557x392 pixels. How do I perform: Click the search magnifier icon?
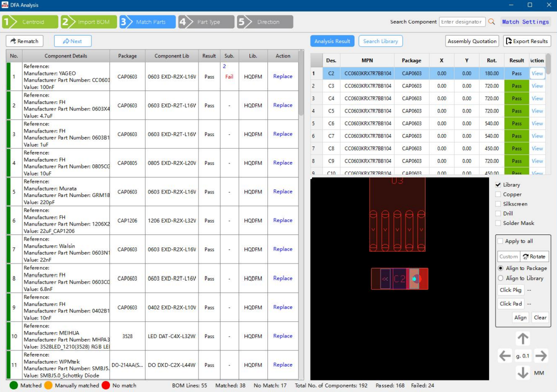click(x=491, y=22)
